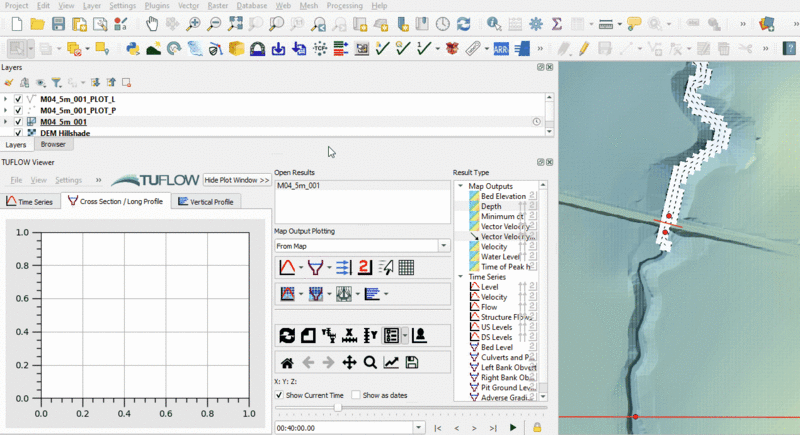Image resolution: width=800 pixels, height=435 pixels.
Task: Collapse the Map Outputs tree group
Action: pyautogui.click(x=461, y=186)
